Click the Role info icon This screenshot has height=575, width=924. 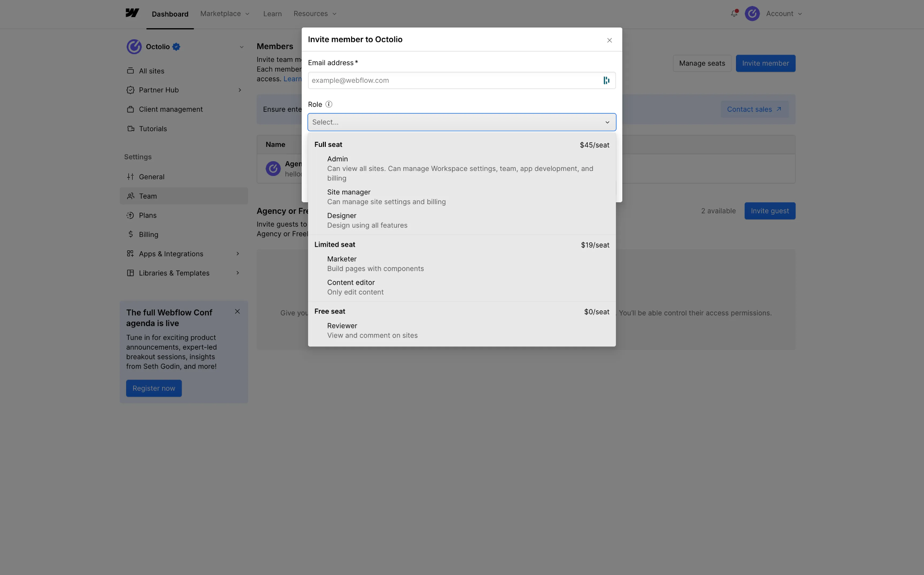[x=329, y=104]
